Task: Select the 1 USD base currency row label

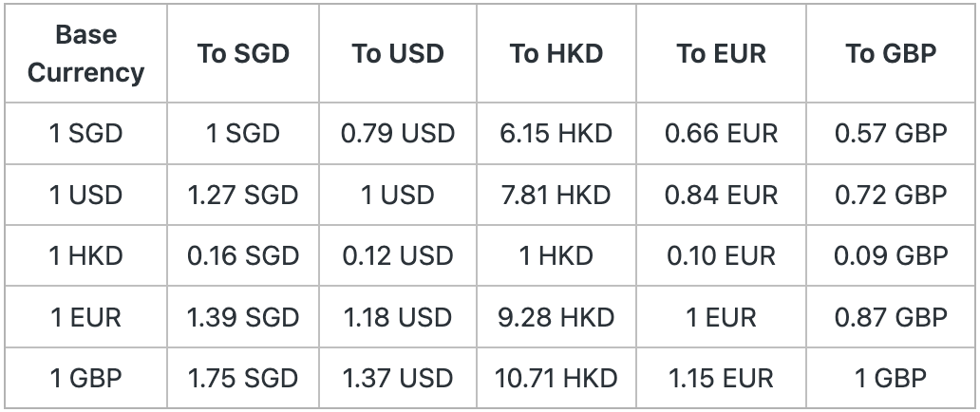Action: pyautogui.click(x=85, y=195)
